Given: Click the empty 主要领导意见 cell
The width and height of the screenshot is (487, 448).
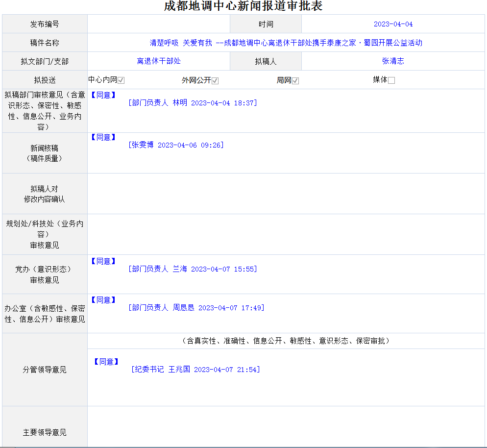Looking at the screenshot, I should coord(286,426).
